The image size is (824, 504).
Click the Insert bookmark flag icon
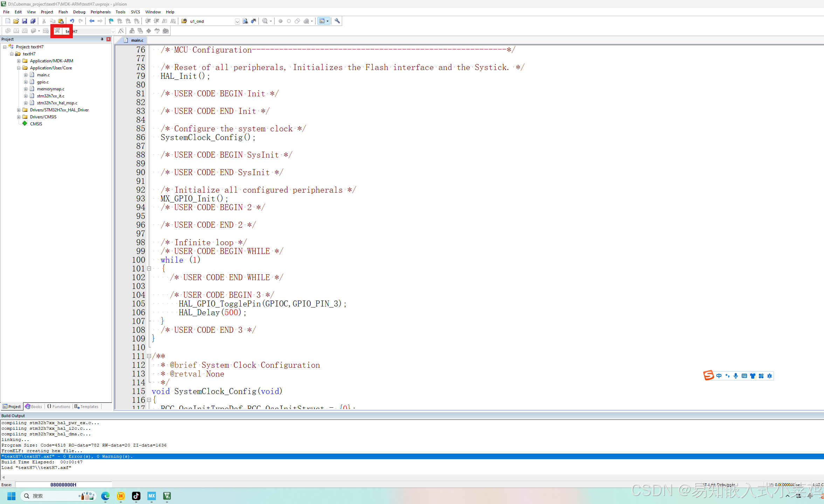(x=111, y=21)
